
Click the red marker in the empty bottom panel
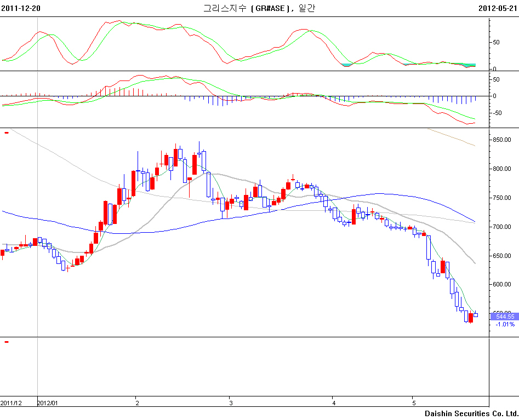click(6, 342)
